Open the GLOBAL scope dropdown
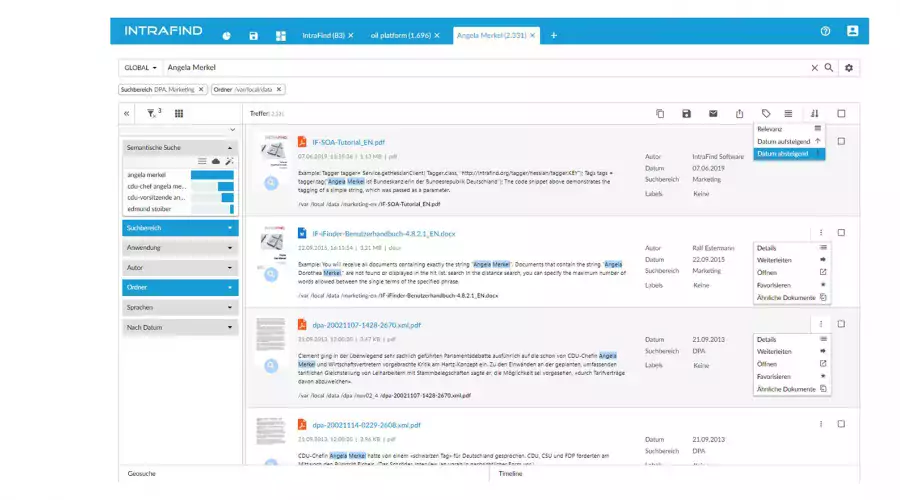Screen dimensions: 900x500 click(x=140, y=68)
